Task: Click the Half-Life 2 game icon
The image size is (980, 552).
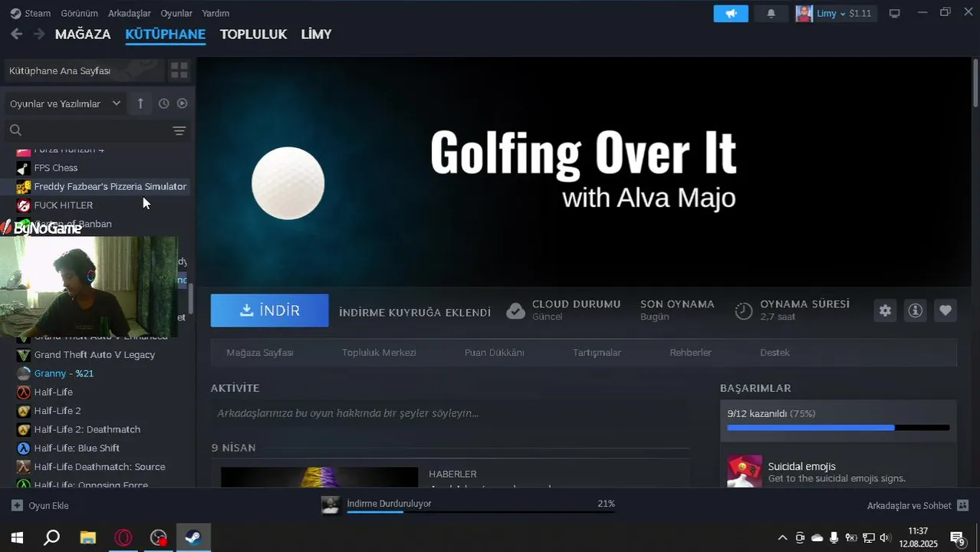Action: click(24, 411)
